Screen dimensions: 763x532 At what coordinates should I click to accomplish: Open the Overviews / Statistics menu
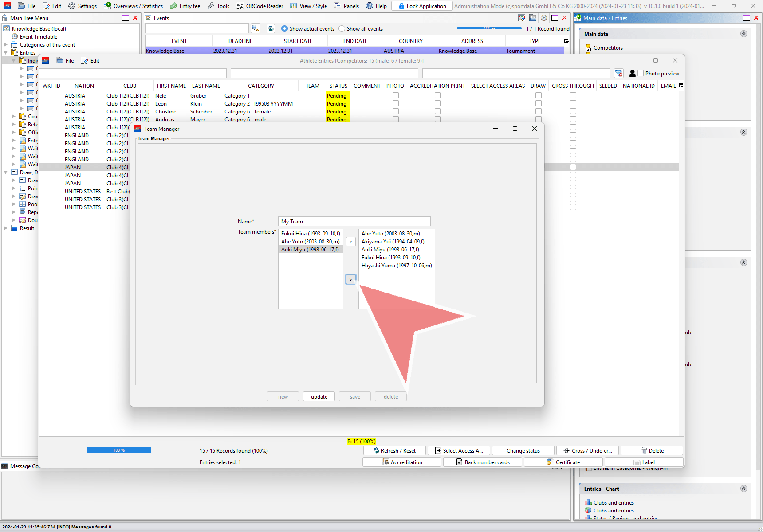133,6
